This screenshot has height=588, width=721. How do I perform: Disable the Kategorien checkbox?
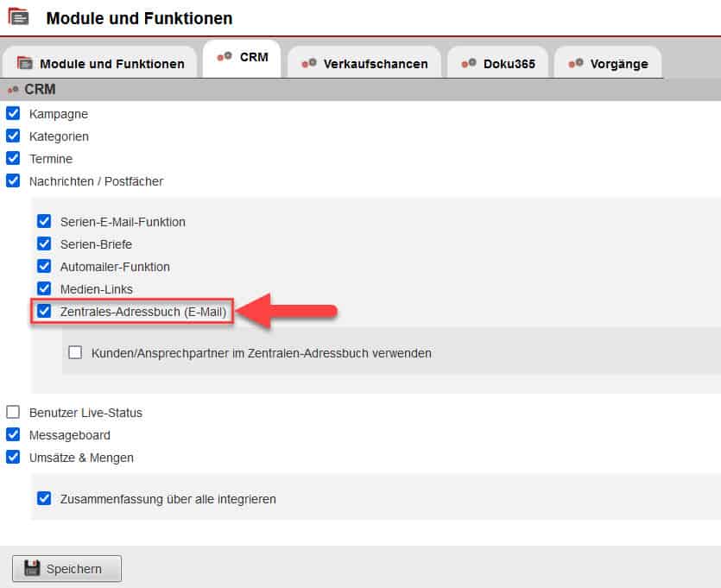click(x=13, y=136)
